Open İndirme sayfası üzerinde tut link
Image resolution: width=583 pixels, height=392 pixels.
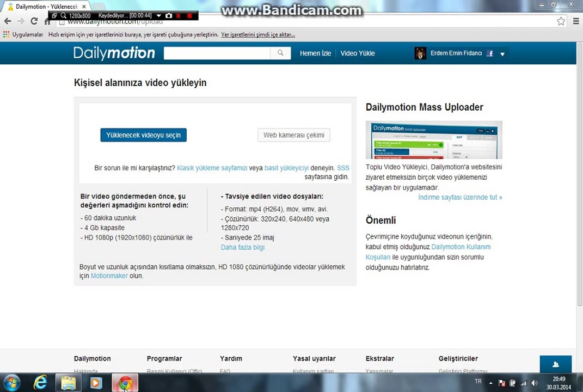coord(460,197)
